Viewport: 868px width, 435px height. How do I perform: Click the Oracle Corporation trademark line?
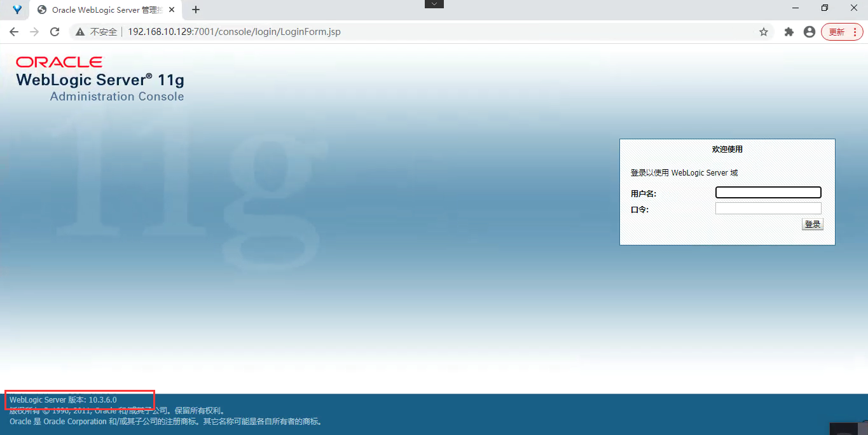pos(167,422)
